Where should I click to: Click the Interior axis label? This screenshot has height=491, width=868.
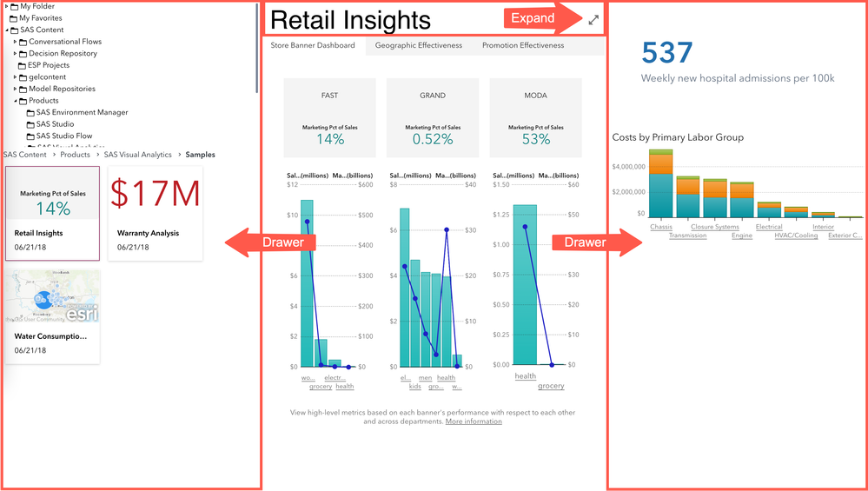(823, 227)
